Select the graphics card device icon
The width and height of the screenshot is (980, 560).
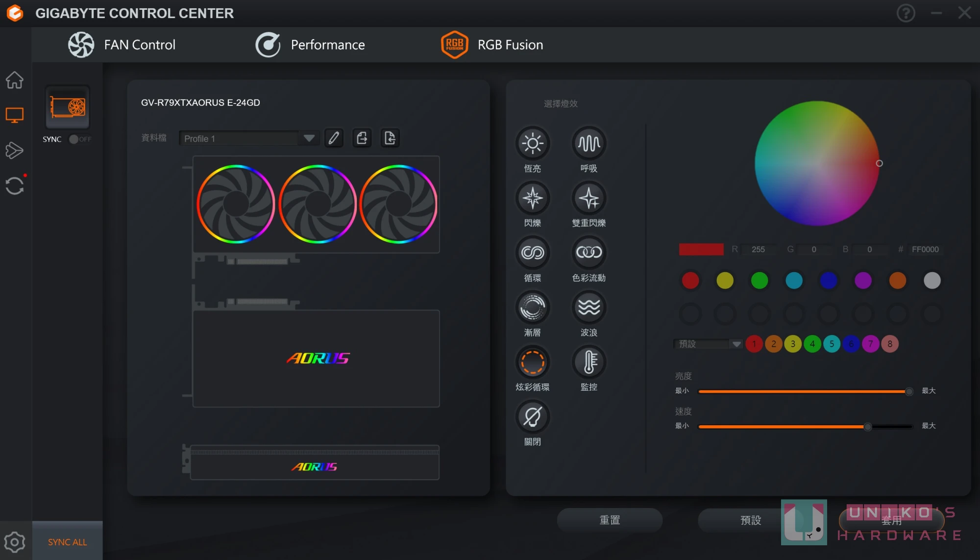(x=68, y=107)
